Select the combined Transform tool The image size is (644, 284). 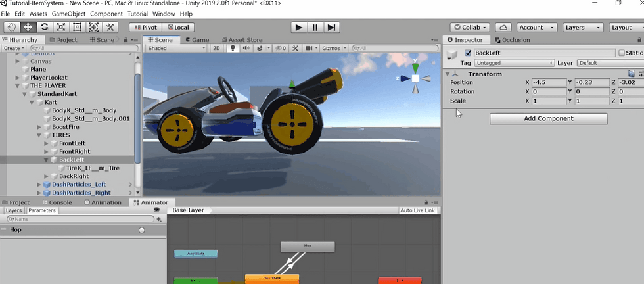pyautogui.click(x=93, y=28)
